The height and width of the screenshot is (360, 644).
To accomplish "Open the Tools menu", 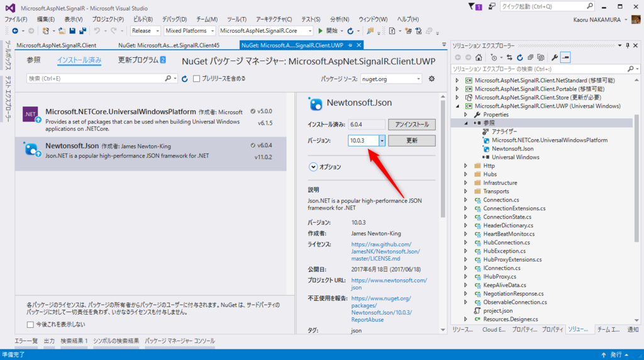I will (236, 20).
